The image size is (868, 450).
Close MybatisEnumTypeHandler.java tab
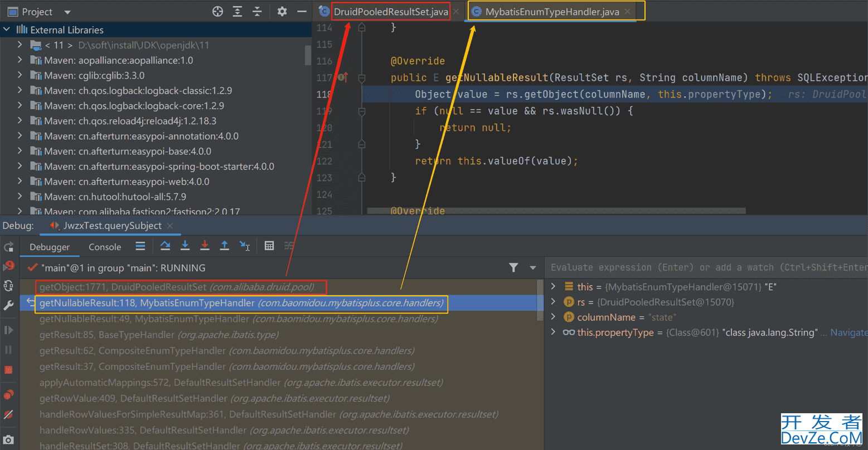pyautogui.click(x=628, y=12)
